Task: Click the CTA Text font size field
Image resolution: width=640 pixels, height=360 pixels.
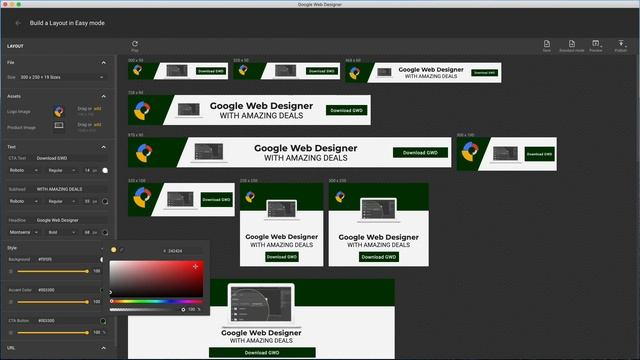Action: tap(90, 170)
